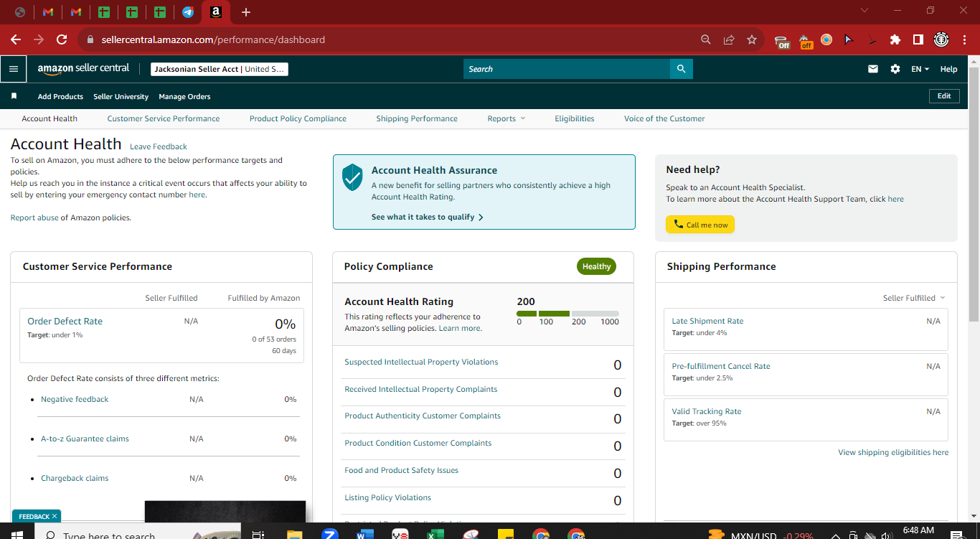
Task: Open the Eligibilities tab
Action: tap(575, 118)
